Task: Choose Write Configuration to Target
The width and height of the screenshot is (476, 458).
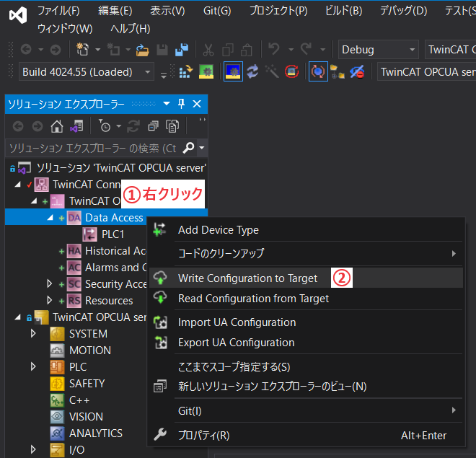Action: pos(306,278)
